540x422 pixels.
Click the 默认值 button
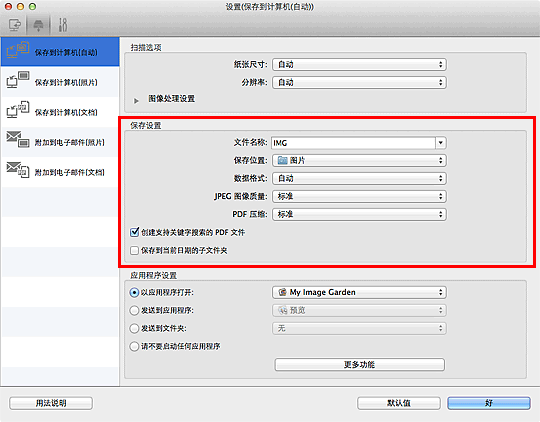click(x=399, y=403)
